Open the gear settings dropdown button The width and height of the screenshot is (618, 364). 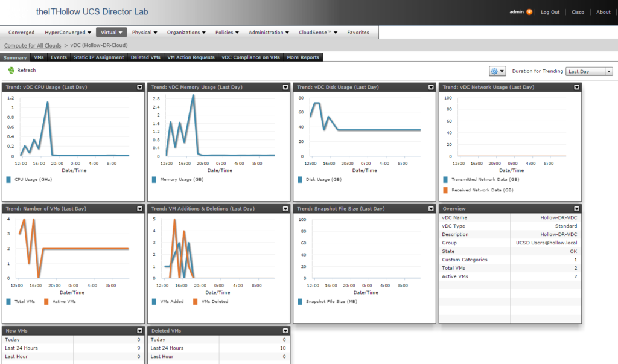click(x=497, y=71)
